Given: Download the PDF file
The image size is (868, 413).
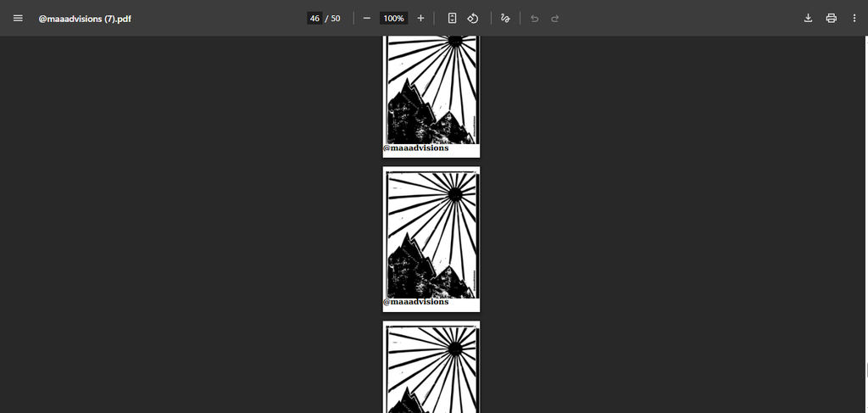Looking at the screenshot, I should click(808, 19).
